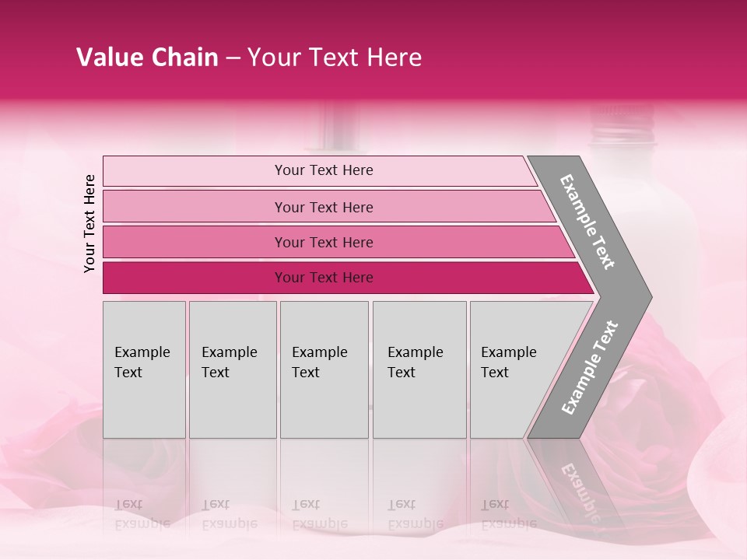Screen dimensions: 747x560
Task: Select the rotated 'Example Text' on lower chevron
Action: click(x=590, y=367)
